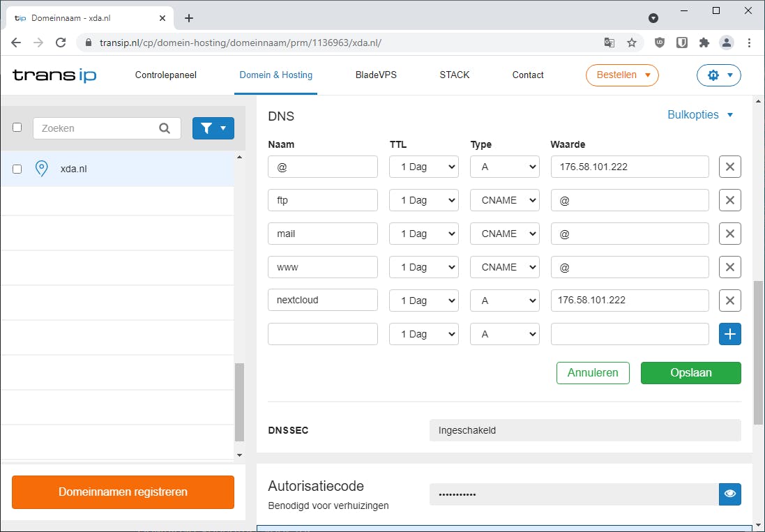The image size is (765, 532).
Task: Remove the mail record via its X icon
Action: click(x=729, y=234)
